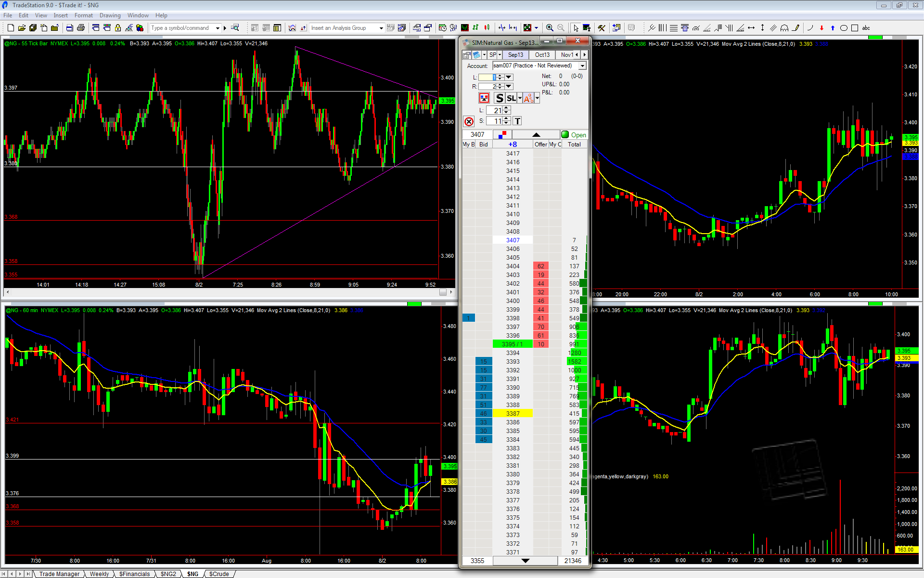Click the contract tabs scroll-right arrow
This screenshot has width=924, height=578.
coord(584,54)
